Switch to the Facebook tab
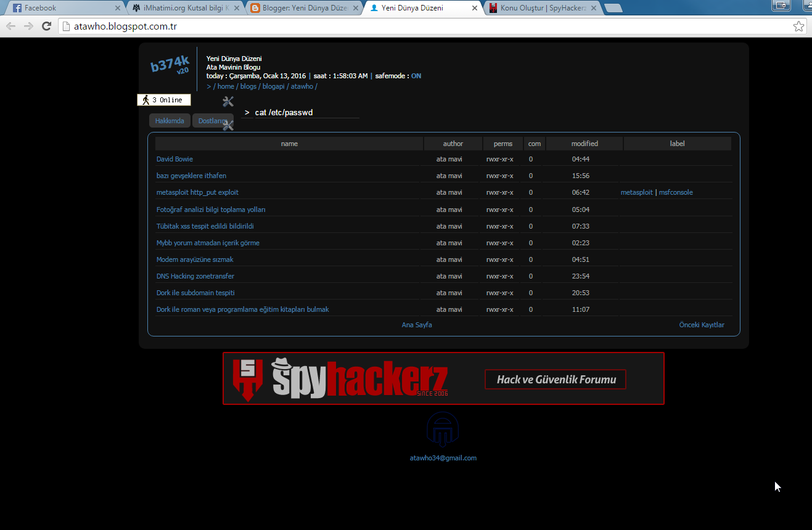 pyautogui.click(x=59, y=8)
